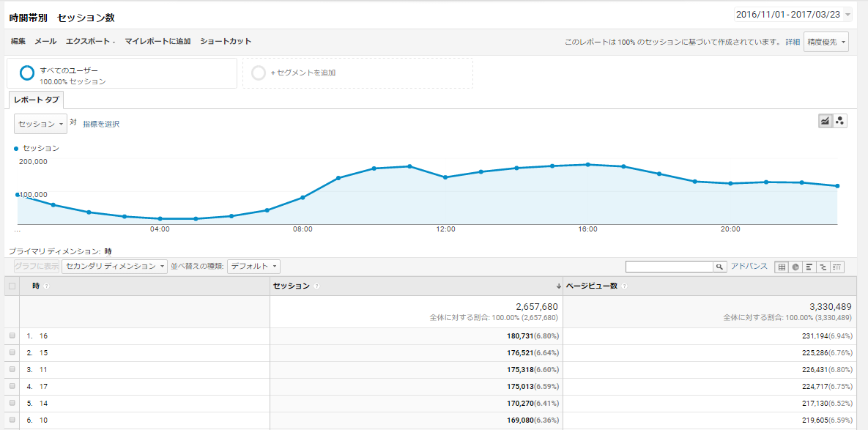The height and width of the screenshot is (430, 868).
Task: Select the レポート タブ tab
Action: click(37, 100)
